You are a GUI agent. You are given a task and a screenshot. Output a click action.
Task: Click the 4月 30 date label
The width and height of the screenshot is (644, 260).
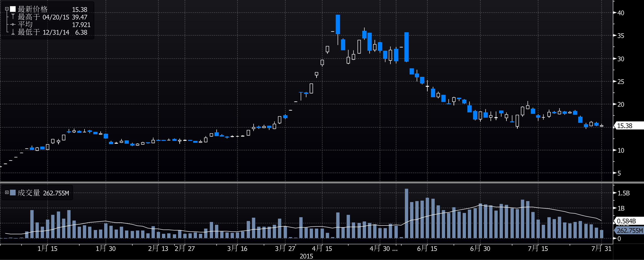click(x=380, y=248)
